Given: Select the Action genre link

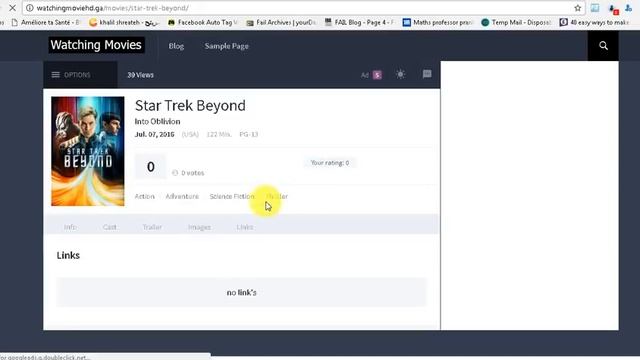Looking at the screenshot, I should click(144, 196).
